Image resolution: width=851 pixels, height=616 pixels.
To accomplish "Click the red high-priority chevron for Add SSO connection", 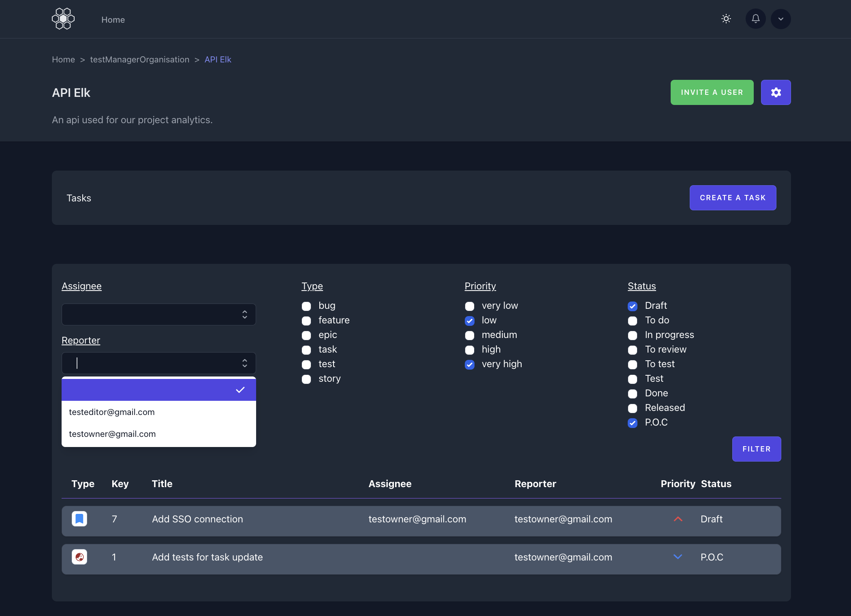I will 678,519.
